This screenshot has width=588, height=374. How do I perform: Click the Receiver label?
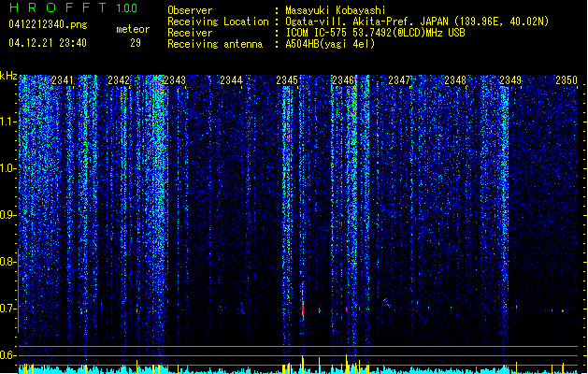[190, 33]
